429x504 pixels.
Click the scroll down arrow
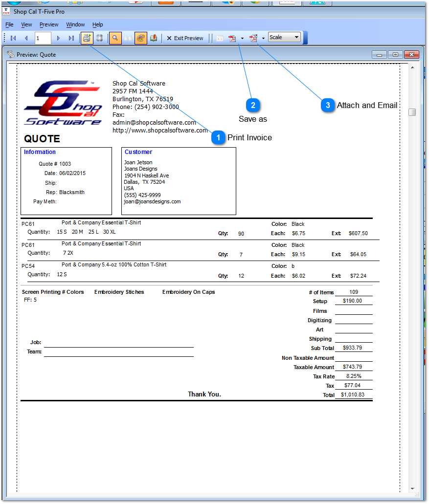point(412,488)
